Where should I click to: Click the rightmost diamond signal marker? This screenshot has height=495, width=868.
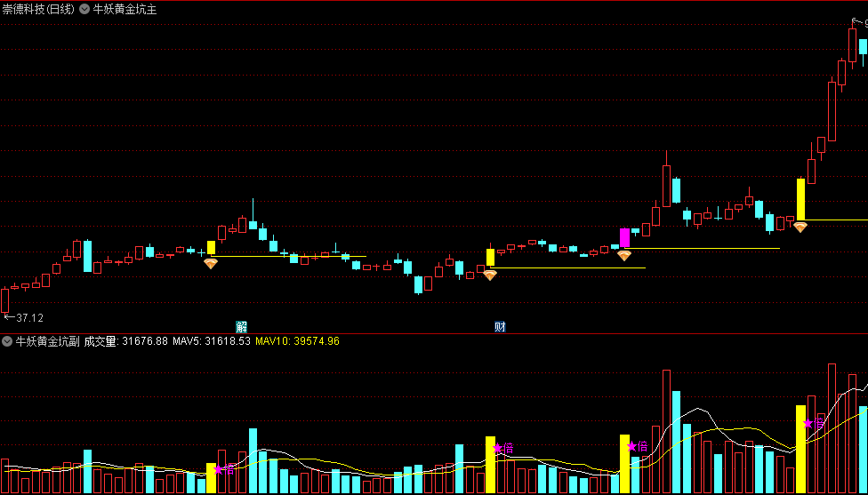click(x=800, y=227)
